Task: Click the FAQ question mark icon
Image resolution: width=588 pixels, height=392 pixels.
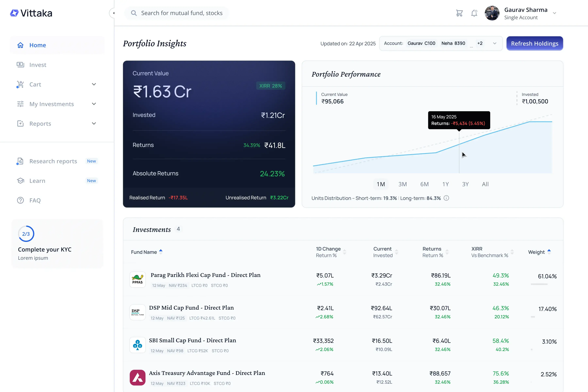Action: click(21, 200)
